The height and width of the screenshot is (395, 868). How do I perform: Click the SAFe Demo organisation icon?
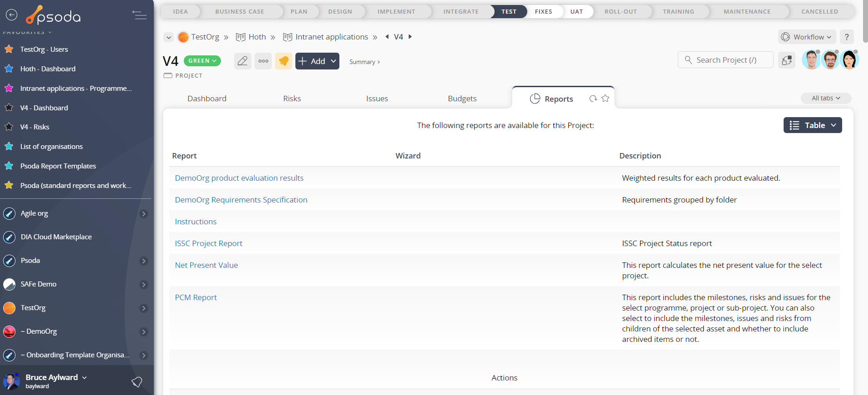coord(9,284)
